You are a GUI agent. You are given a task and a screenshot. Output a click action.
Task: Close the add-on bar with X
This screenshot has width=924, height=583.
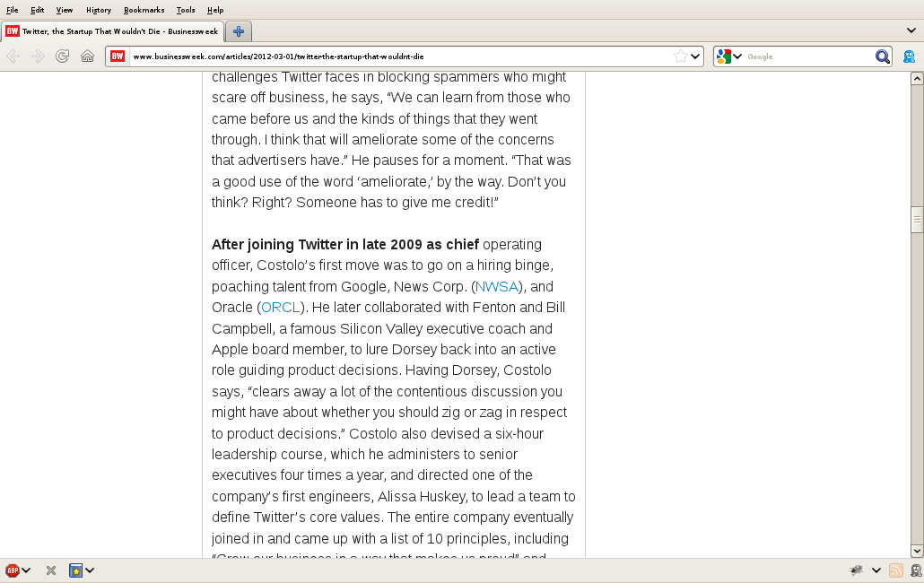pyautogui.click(x=51, y=570)
